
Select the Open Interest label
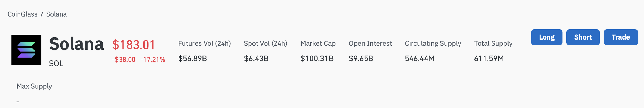click(x=370, y=43)
